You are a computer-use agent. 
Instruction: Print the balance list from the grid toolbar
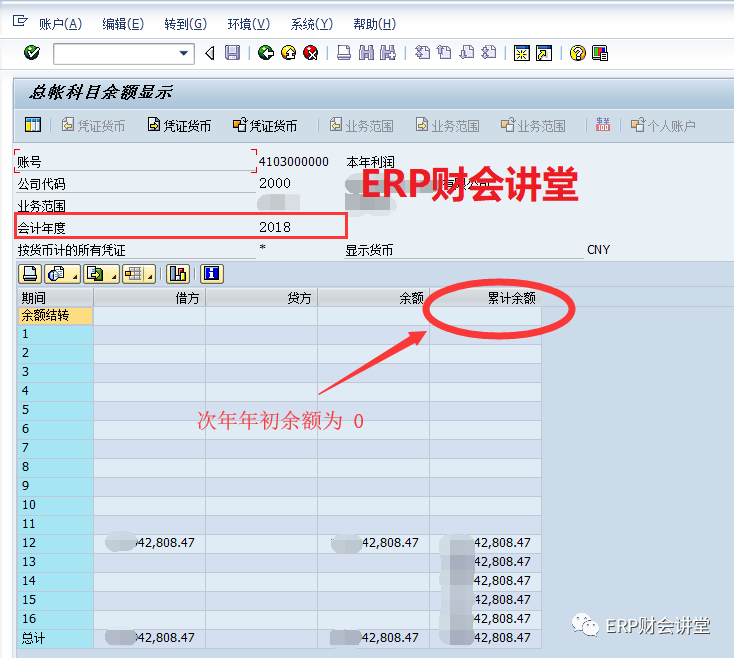pyautogui.click(x=30, y=273)
